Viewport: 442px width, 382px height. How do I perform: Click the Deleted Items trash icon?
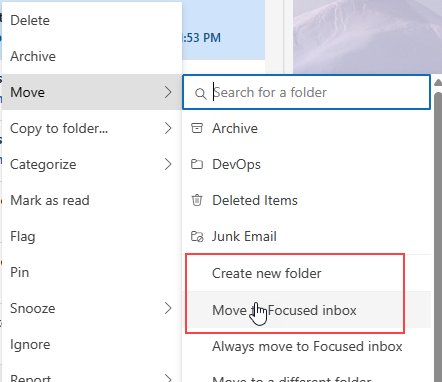click(197, 200)
